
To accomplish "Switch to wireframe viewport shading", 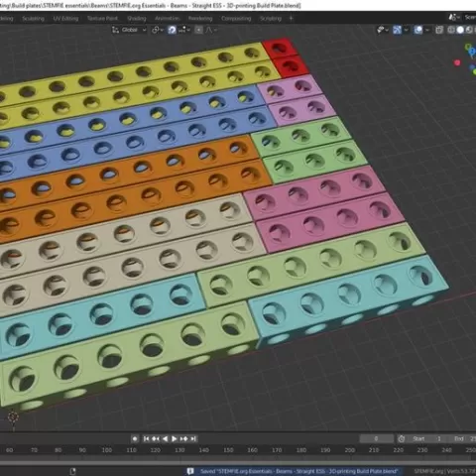I will [x=451, y=30].
